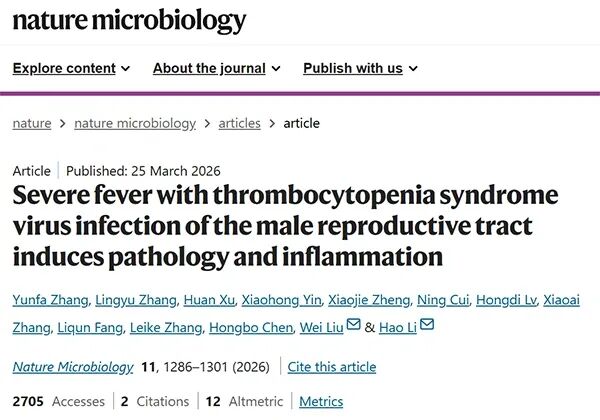Select author Lingyu Zhang link
600x420 pixels.
pyautogui.click(x=136, y=300)
